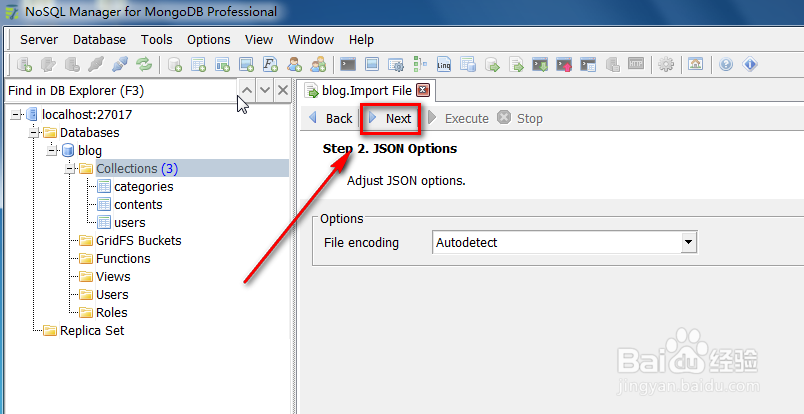This screenshot has width=804, height=414.
Task: Select the Users folder in tree
Action: click(x=112, y=294)
